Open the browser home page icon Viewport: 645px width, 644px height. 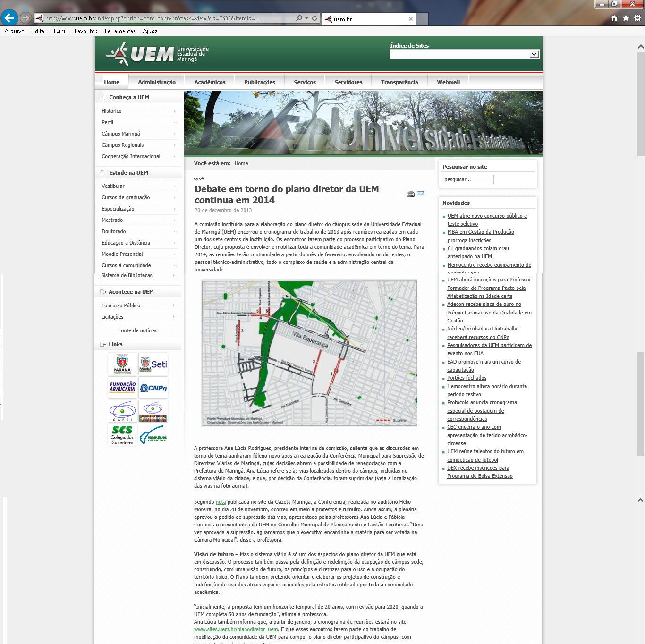614,18
